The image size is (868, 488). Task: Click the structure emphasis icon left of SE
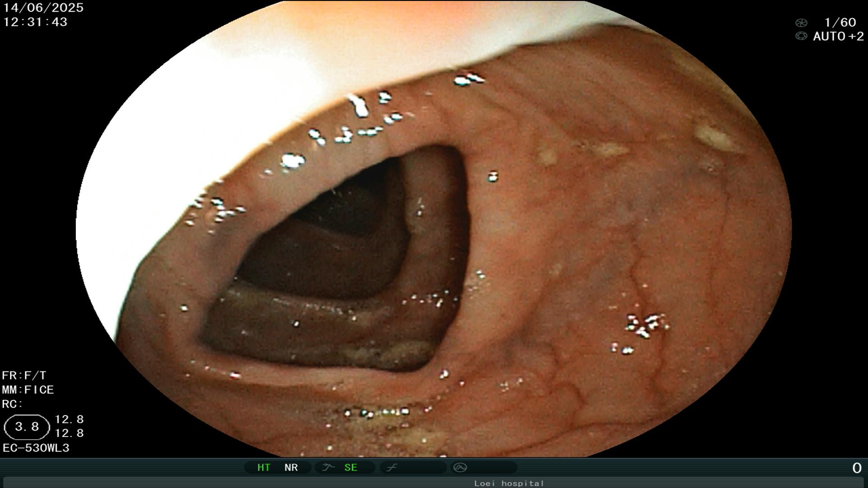coord(328,467)
